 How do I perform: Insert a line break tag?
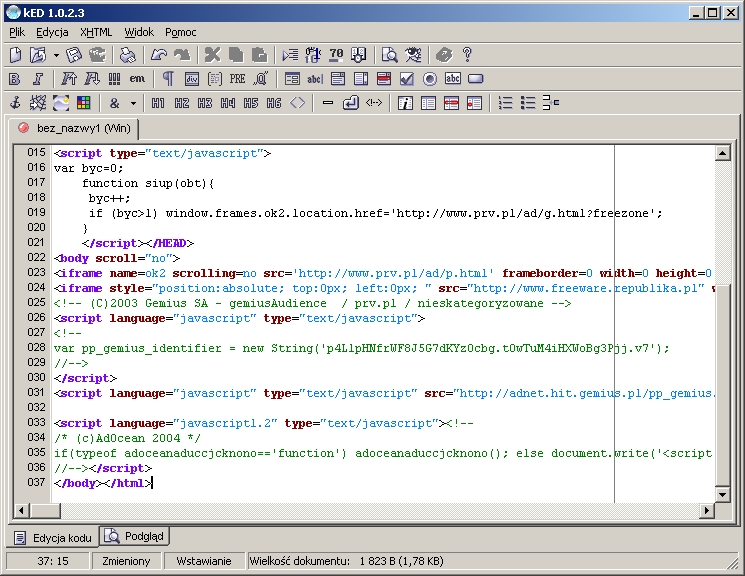point(351,103)
